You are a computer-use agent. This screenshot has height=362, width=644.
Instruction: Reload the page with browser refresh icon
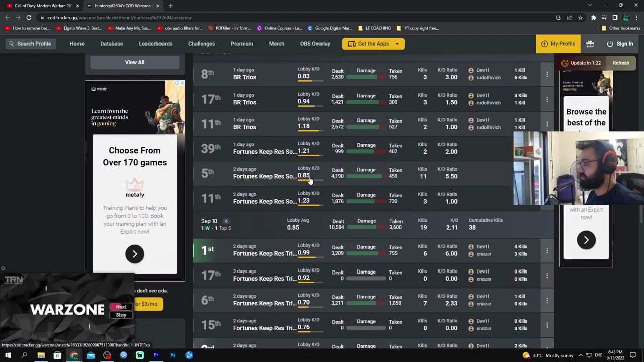[29, 18]
